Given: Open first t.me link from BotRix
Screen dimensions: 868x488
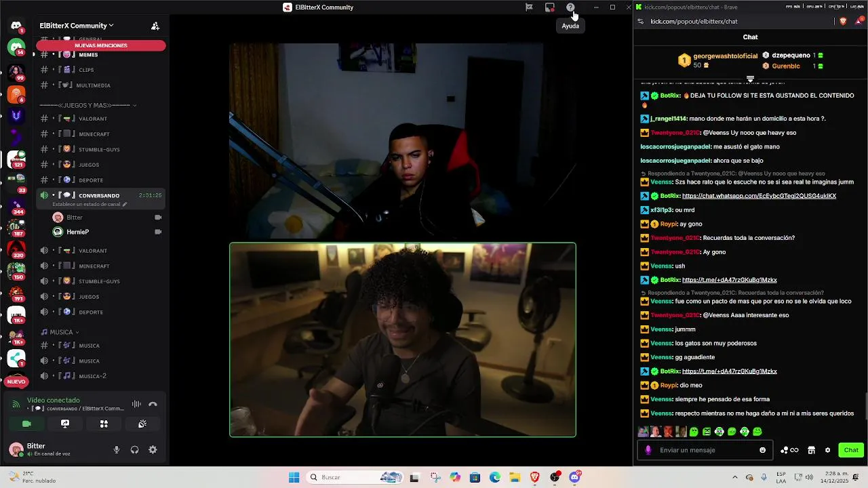Looking at the screenshot, I should 729,280.
